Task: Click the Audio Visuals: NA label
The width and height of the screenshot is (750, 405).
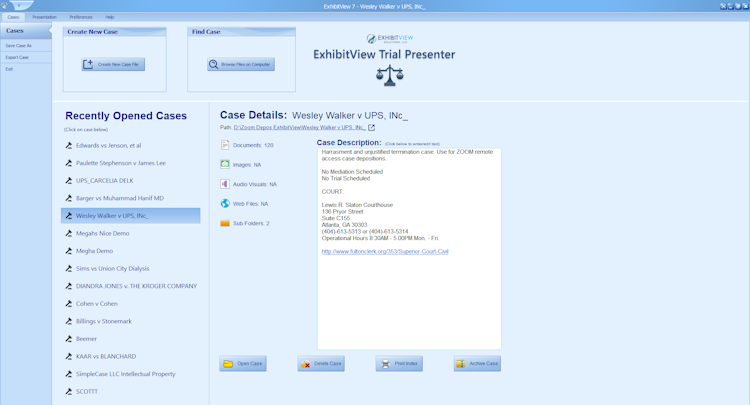Action: [254, 185]
